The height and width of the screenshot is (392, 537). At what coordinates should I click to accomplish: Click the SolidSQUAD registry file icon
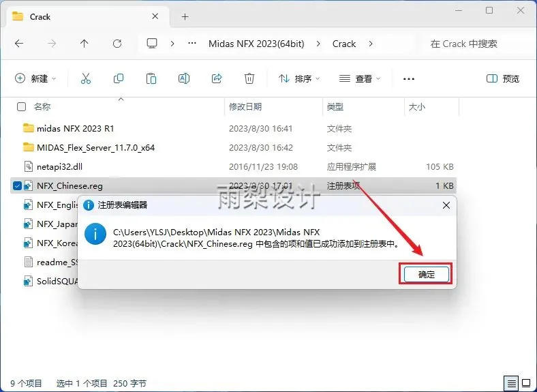coord(28,282)
